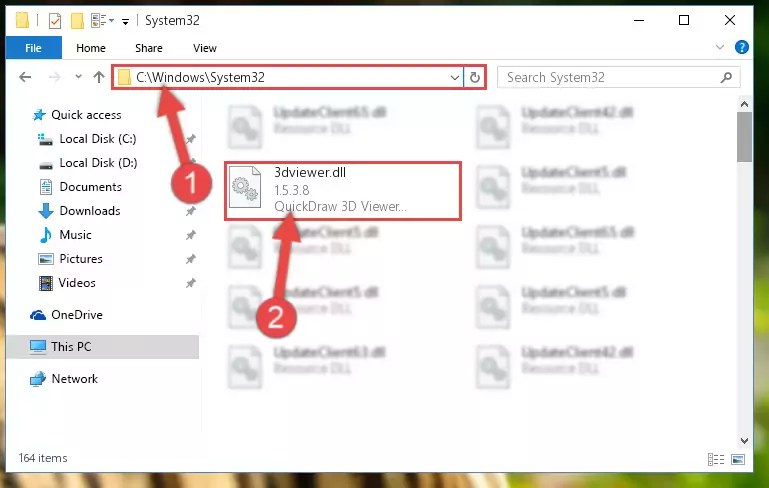The image size is (769, 488).
Task: Click the QuickDraw 3D Viewer description text
Action: (340, 206)
